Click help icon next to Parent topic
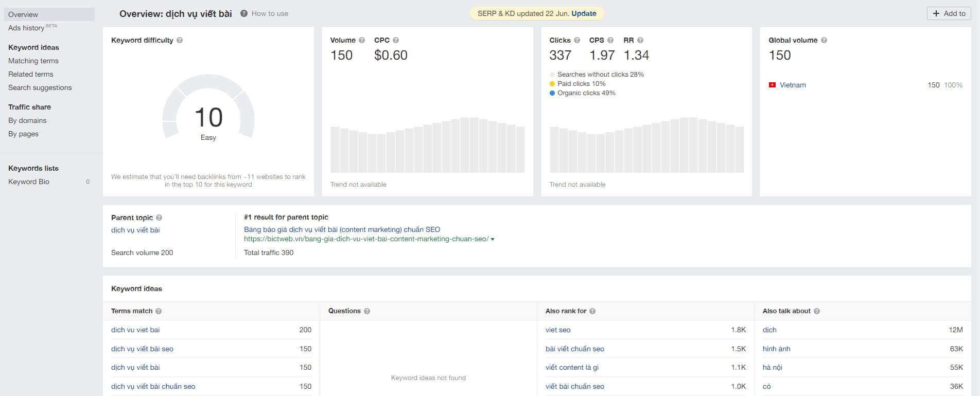The image size is (980, 396). click(x=159, y=218)
